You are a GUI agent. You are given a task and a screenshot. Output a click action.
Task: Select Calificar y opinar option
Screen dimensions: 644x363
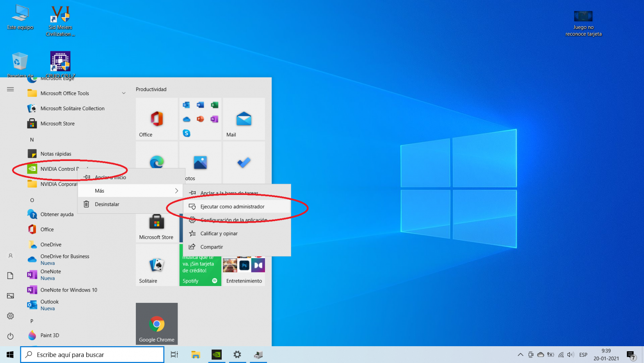click(237, 234)
